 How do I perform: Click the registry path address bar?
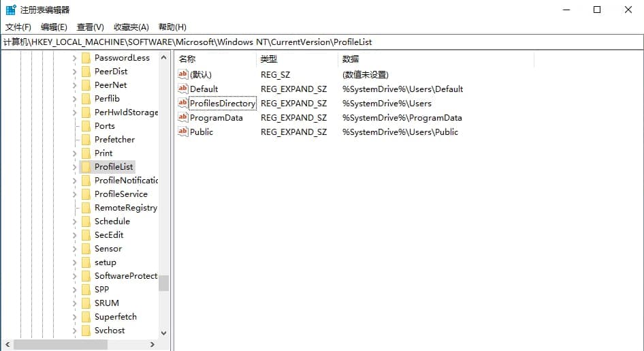point(322,42)
